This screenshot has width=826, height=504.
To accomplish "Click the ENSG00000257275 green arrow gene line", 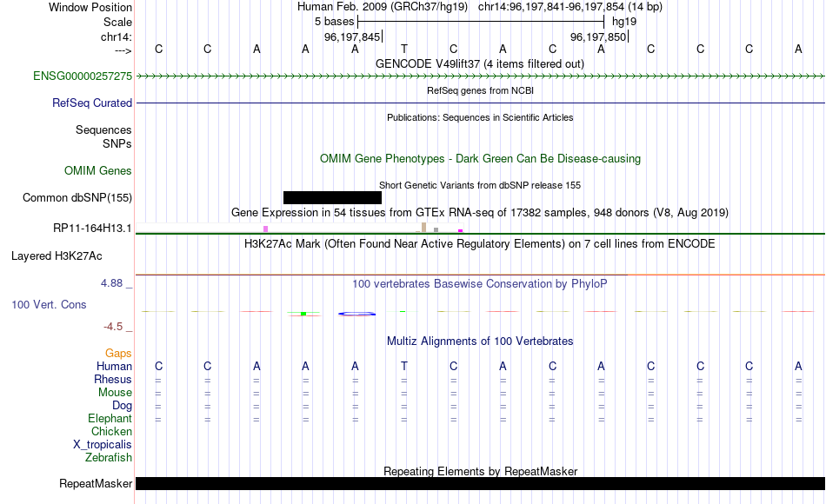I will point(481,76).
